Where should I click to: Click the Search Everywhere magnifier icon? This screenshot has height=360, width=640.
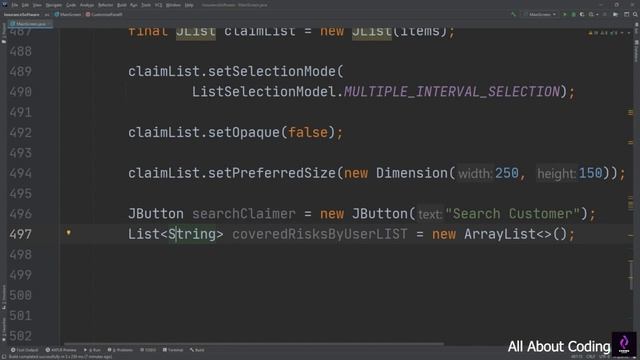tap(635, 14)
